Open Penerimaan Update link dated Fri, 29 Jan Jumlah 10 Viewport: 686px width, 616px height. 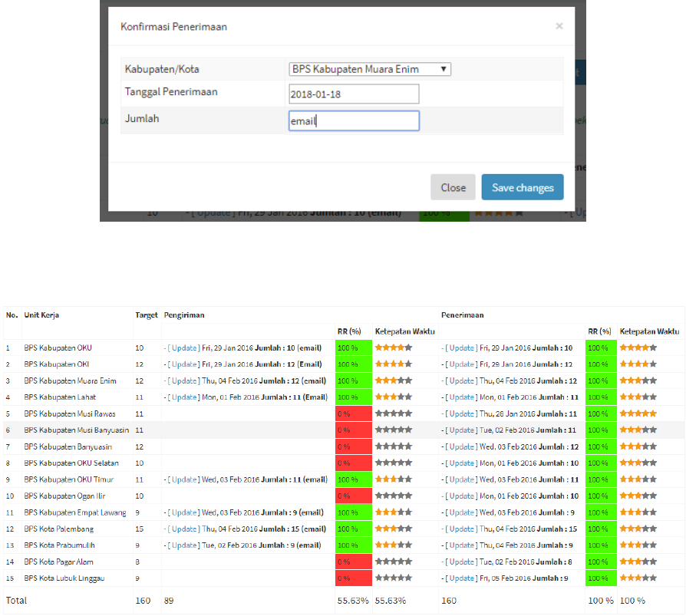pos(462,348)
